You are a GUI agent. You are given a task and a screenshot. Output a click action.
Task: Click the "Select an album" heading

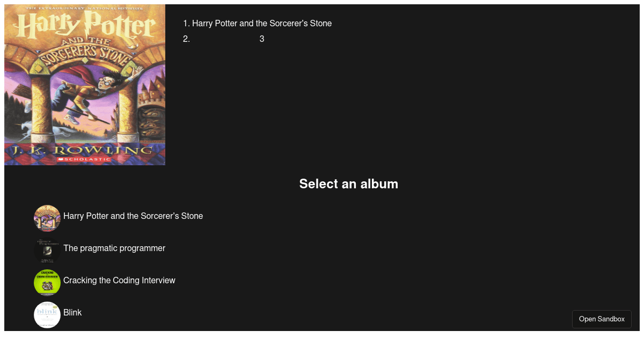(x=349, y=184)
